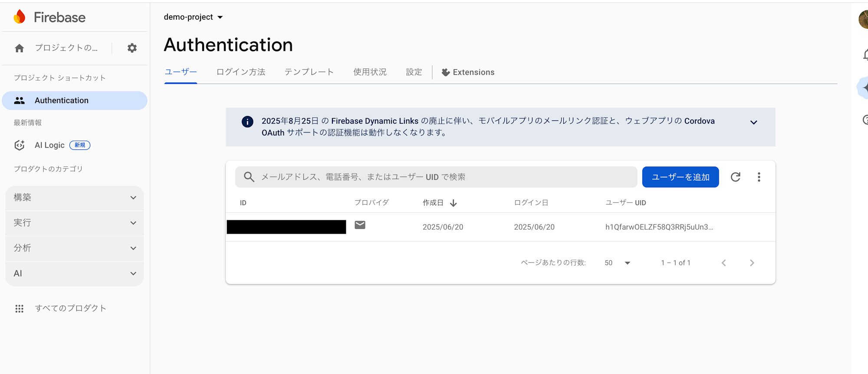The height and width of the screenshot is (374, 868).
Task: Click the email provider envelope icon
Action: (360, 225)
